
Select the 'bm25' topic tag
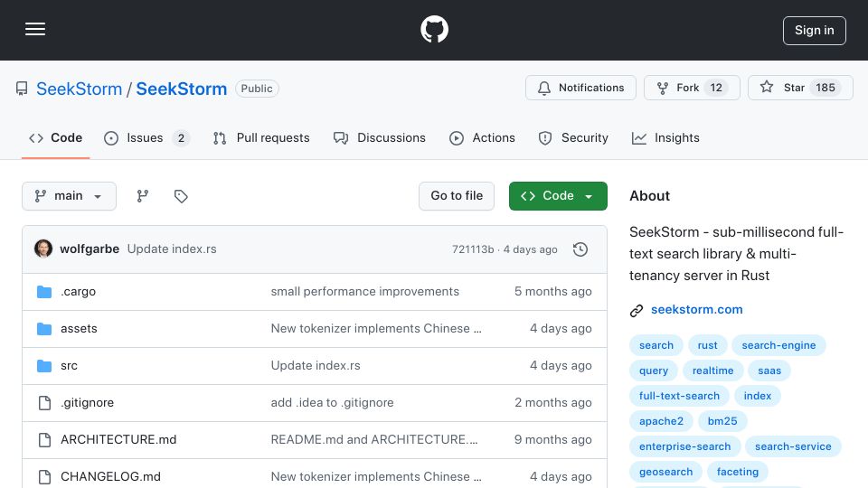(x=722, y=422)
